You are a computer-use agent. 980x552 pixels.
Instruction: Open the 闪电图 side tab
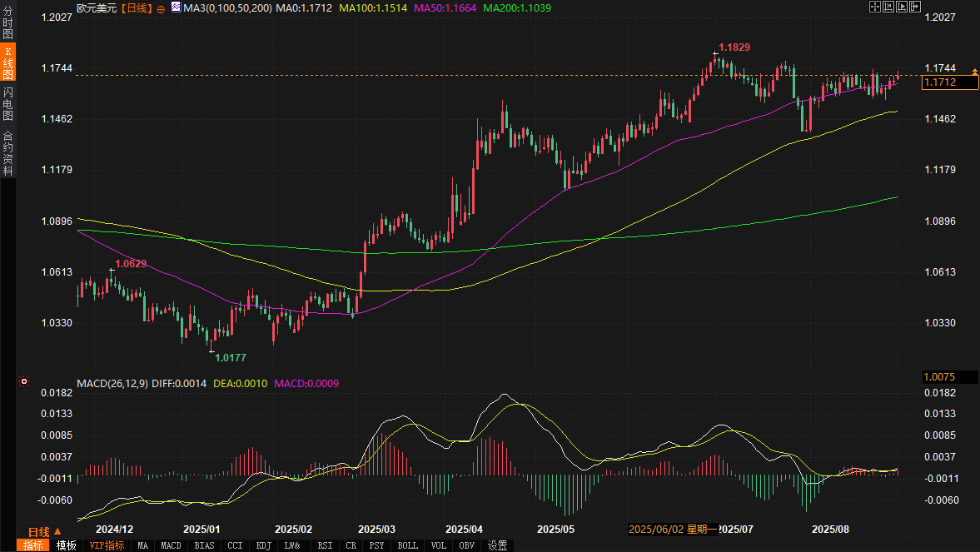(8, 104)
